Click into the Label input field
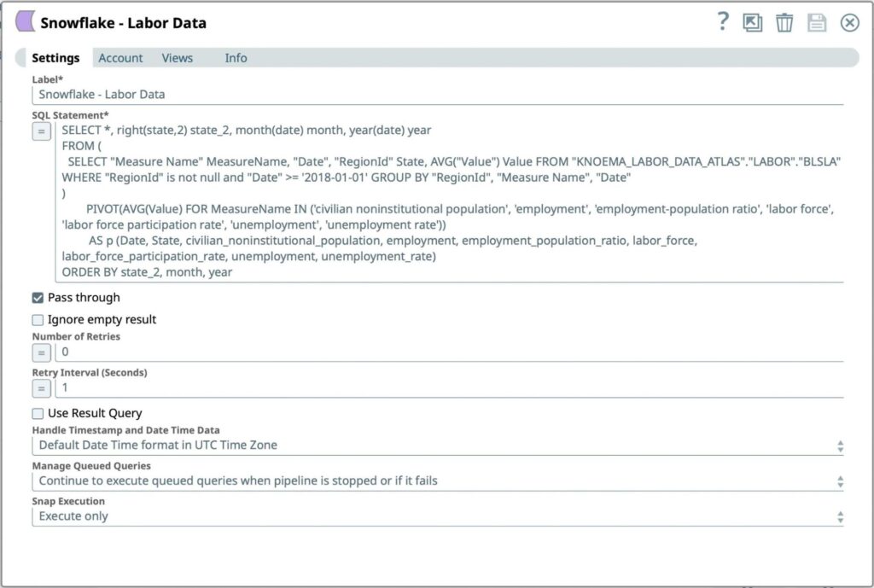 click(x=438, y=95)
